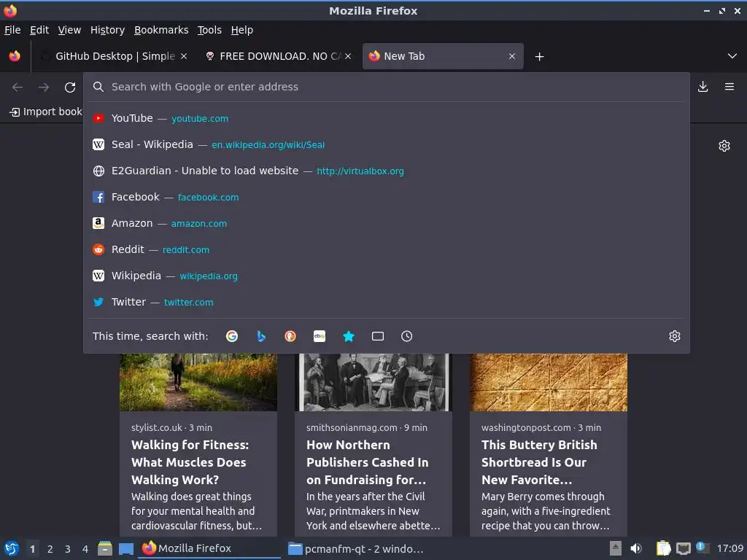This screenshot has width=747, height=560.
Task: Choose the YouTube youtube.com suggestion
Action: pyautogui.click(x=387, y=118)
